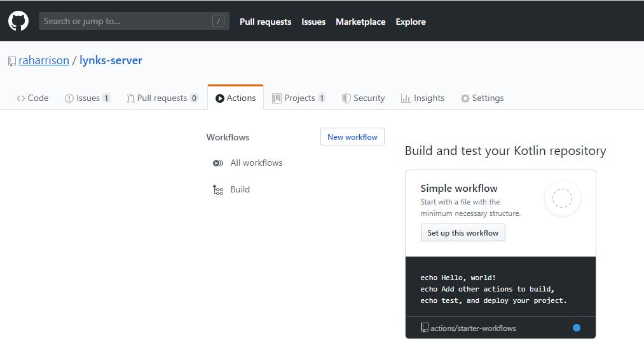
Task: Select the Build workflow in the sidebar
Action: click(240, 190)
